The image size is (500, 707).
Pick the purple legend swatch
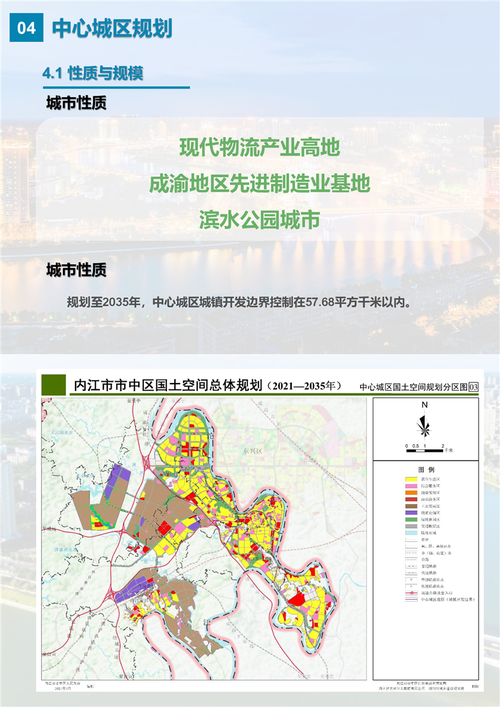(x=411, y=513)
